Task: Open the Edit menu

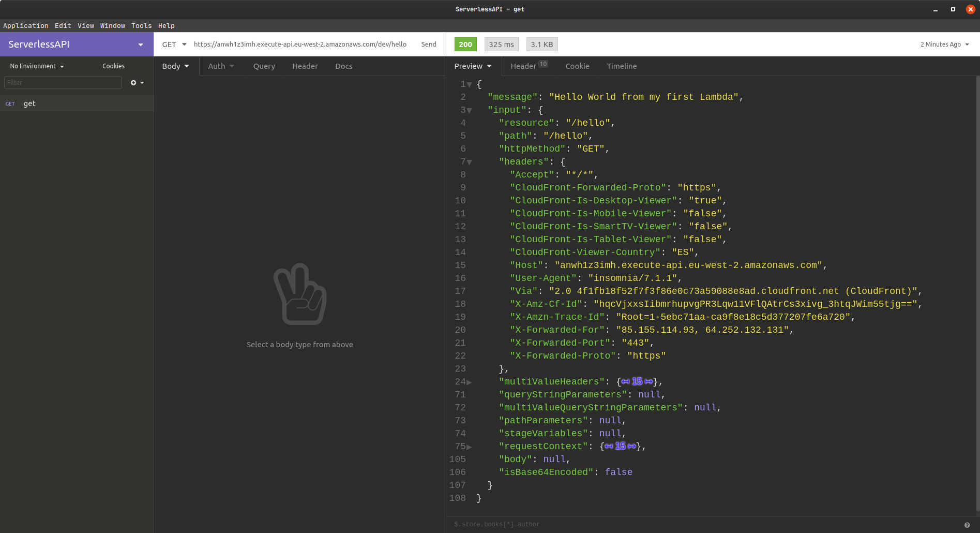Action: [63, 26]
